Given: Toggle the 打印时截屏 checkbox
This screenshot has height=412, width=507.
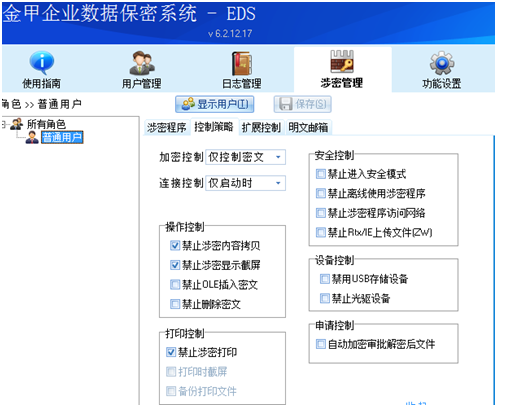Looking at the screenshot, I should tap(171, 371).
